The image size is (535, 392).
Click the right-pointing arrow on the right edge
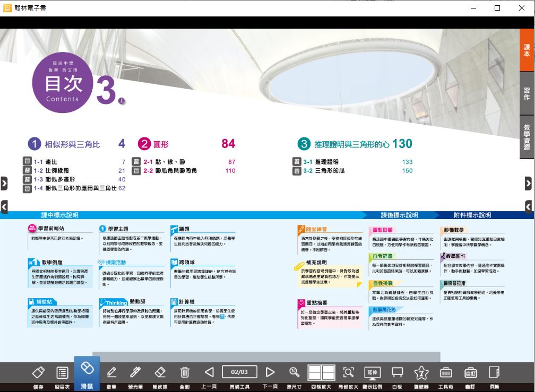[x=528, y=184]
